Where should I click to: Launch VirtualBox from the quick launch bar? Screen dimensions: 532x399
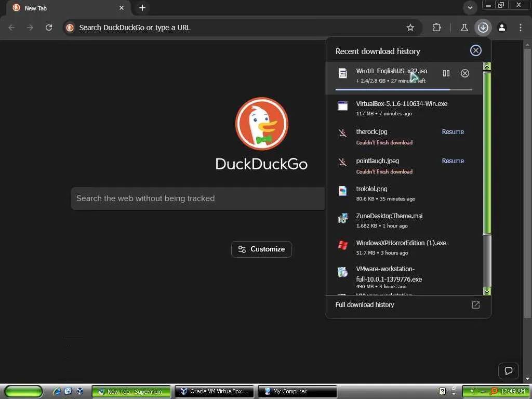[79, 391]
